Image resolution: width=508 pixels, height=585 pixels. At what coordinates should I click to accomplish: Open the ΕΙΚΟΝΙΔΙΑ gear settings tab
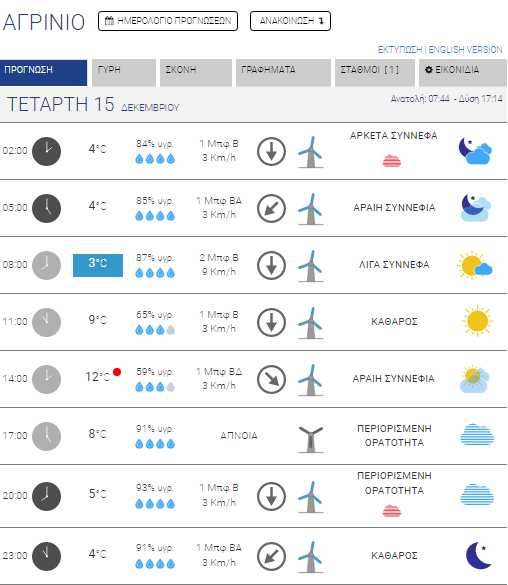pos(462,73)
